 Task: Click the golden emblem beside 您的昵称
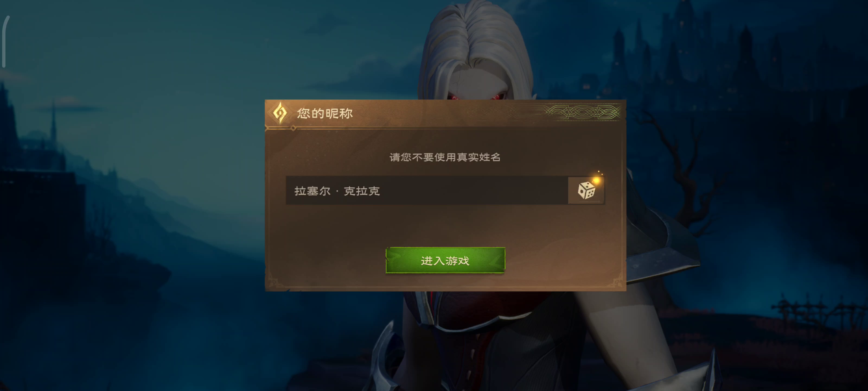pyautogui.click(x=280, y=113)
